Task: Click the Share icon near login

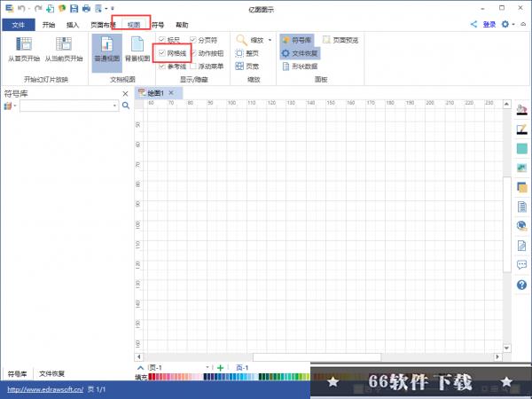Action: (473, 24)
